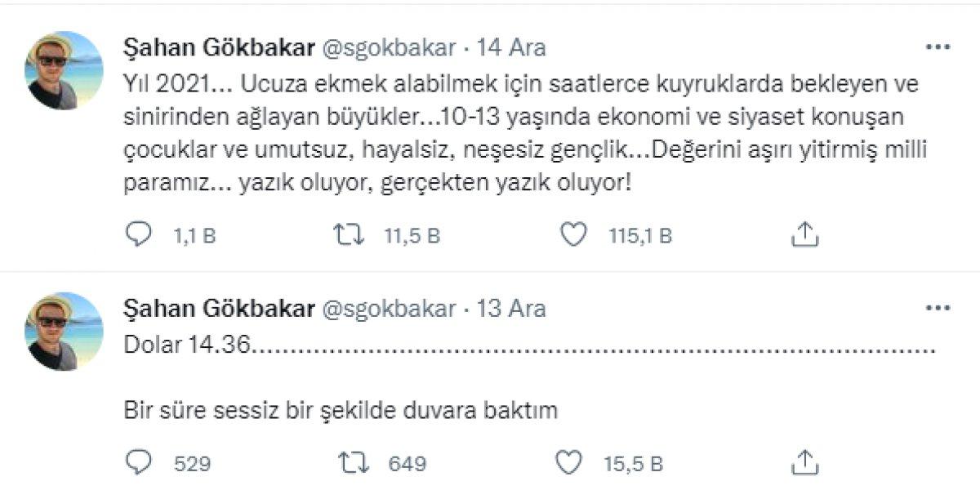This screenshot has width=980, height=499.
Task: Open the more options menu on the 13 Ara tweet
Action: pyautogui.click(x=940, y=309)
